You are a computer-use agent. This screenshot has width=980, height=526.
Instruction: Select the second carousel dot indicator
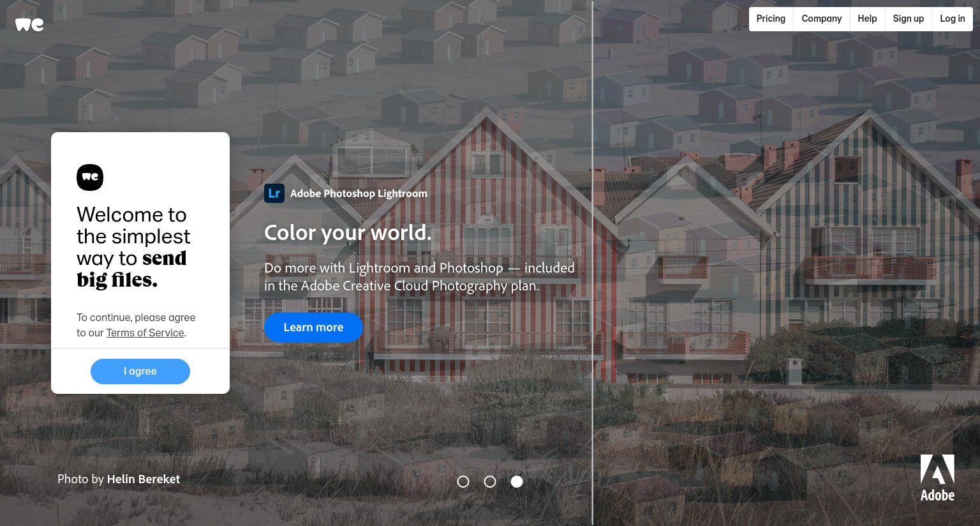(x=490, y=482)
